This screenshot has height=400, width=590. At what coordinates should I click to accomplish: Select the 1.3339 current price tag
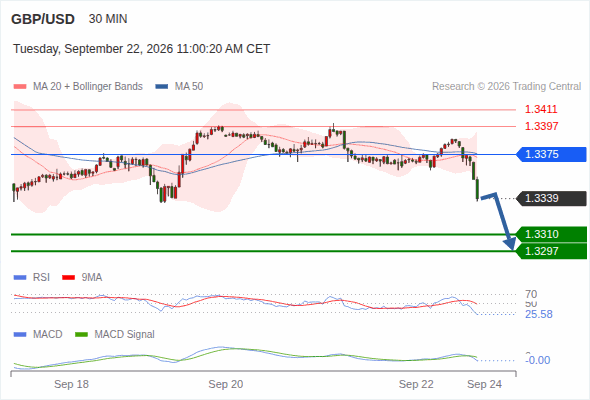point(551,198)
